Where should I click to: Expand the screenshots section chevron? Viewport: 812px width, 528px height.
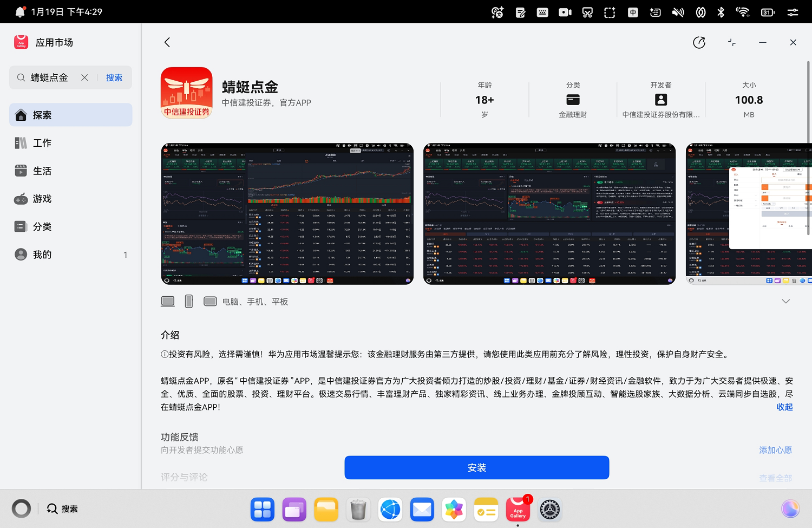[x=785, y=301]
